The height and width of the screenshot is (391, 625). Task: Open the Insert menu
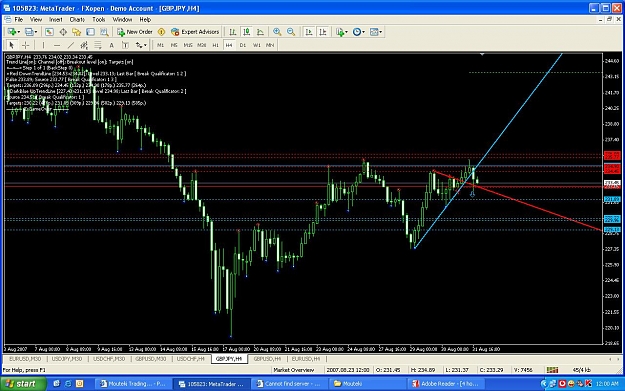[55, 20]
